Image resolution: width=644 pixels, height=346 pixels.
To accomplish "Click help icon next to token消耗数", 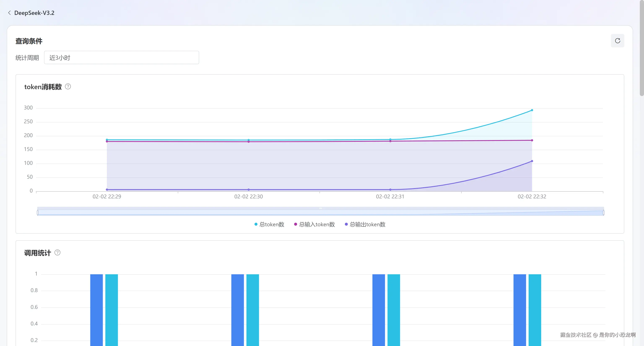I will 68,86.
